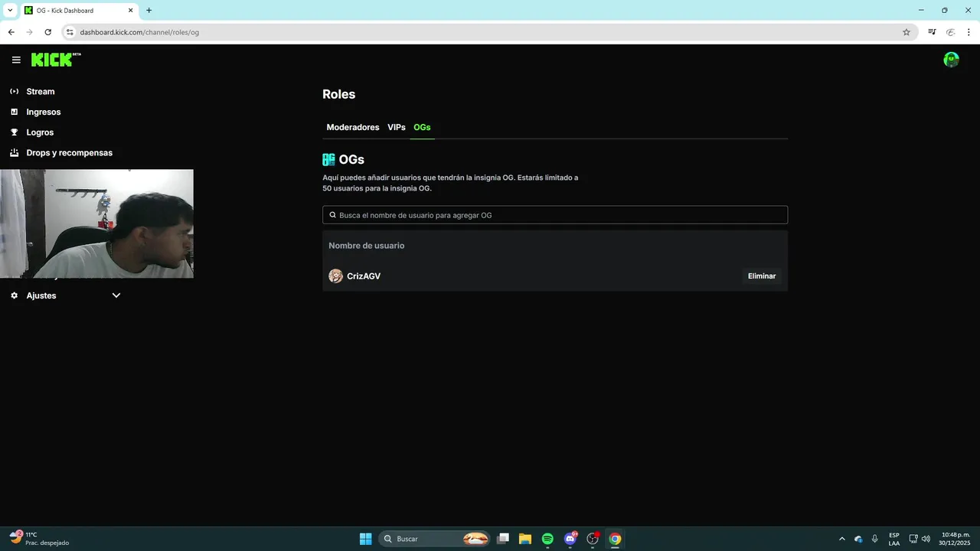980x551 pixels.
Task: Switch to the Moderadores tab
Action: tap(353, 127)
